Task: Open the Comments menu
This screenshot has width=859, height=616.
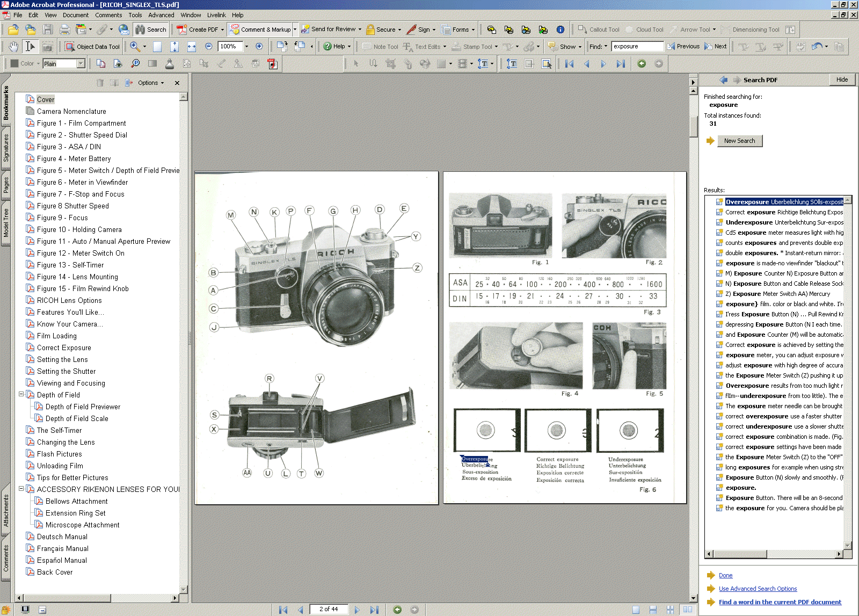Action: tap(108, 15)
